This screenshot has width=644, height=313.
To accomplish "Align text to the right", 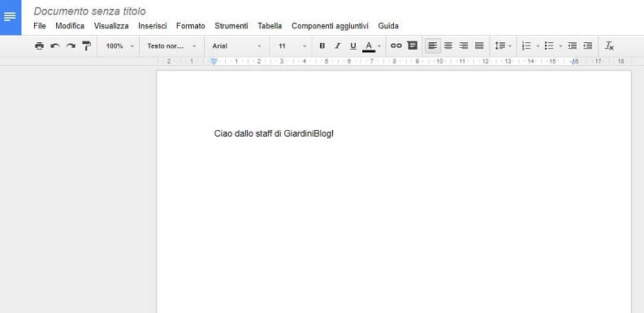I will click(x=464, y=46).
